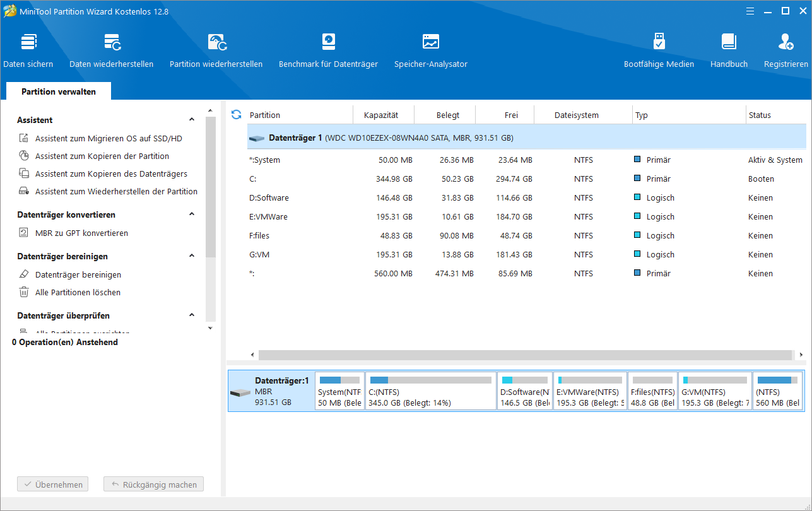Image resolution: width=812 pixels, height=511 pixels.
Task: Click MBR zu GPT konvertieren
Action: [x=81, y=233]
